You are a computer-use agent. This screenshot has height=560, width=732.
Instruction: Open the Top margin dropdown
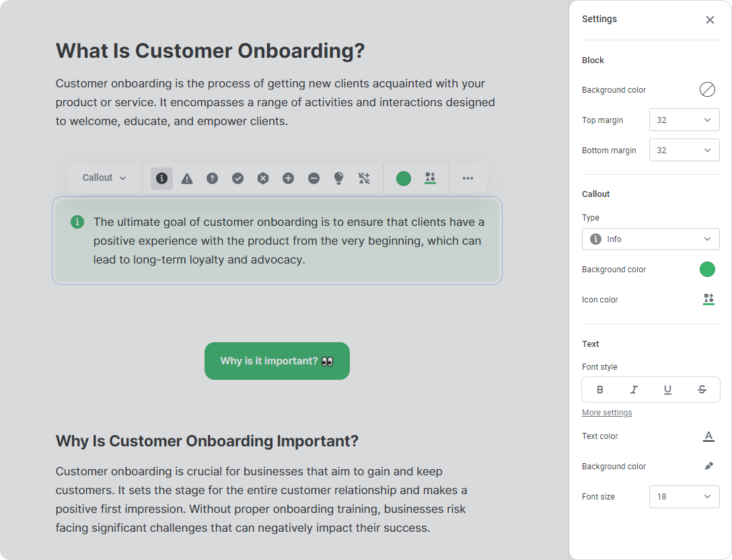(684, 120)
